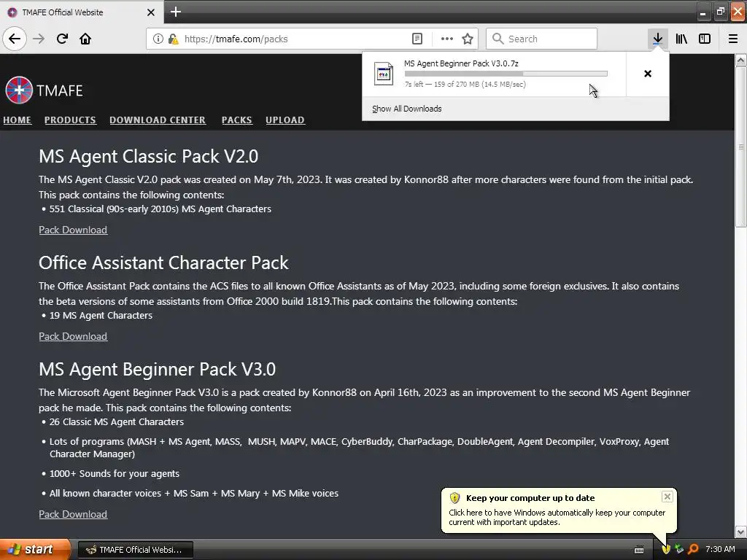Open the Windows Start menu
747x560 pixels.
click(35, 549)
